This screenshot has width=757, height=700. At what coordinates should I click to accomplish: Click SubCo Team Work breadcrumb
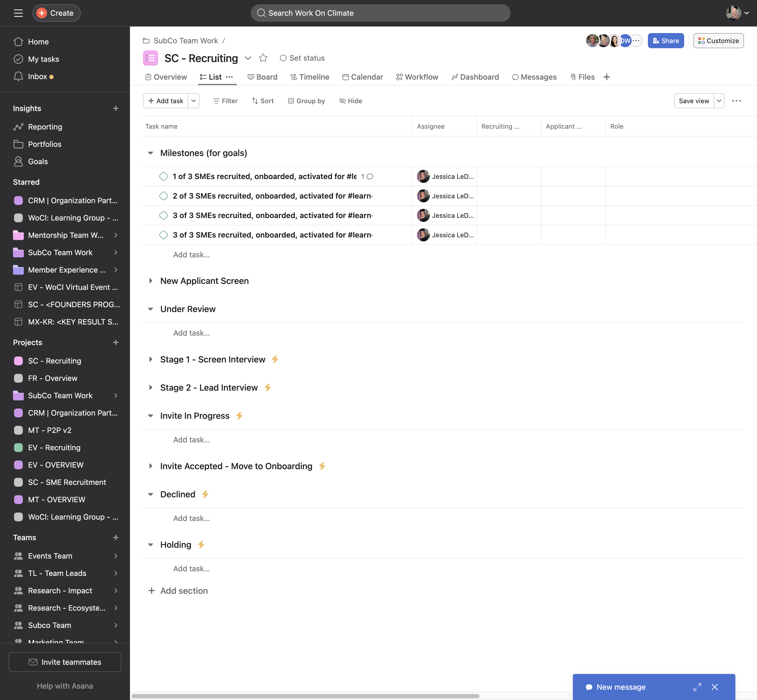click(185, 41)
